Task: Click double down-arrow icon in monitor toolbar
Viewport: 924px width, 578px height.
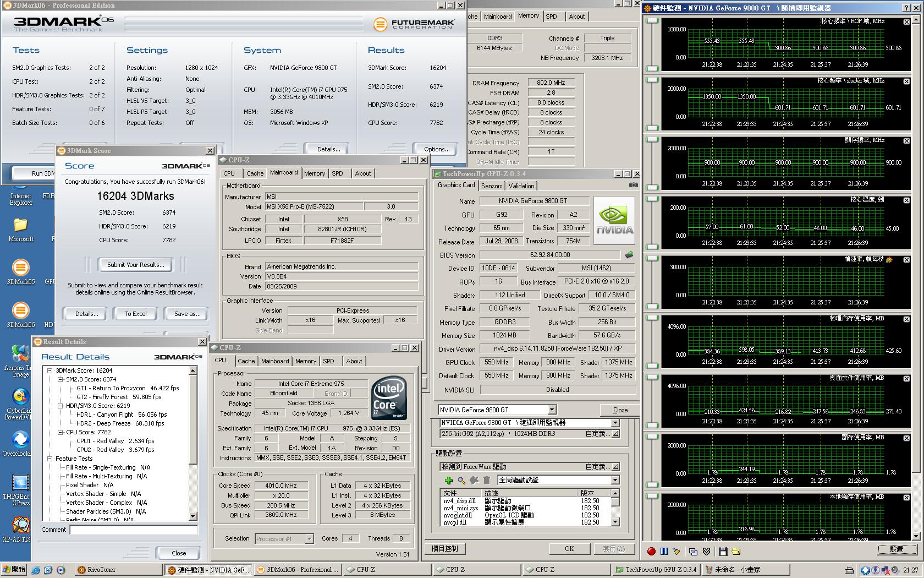Action: click(706, 551)
